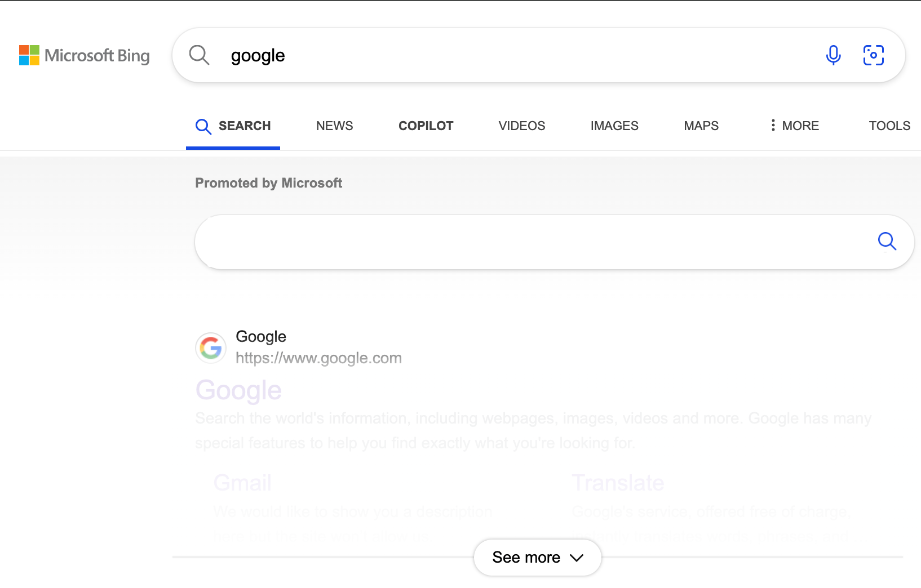Switch to the VIDEOS tab
This screenshot has height=588, width=921.
click(521, 126)
